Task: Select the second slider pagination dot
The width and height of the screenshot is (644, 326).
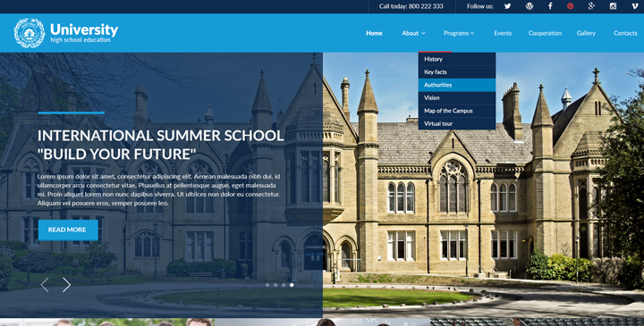Action: (x=275, y=285)
